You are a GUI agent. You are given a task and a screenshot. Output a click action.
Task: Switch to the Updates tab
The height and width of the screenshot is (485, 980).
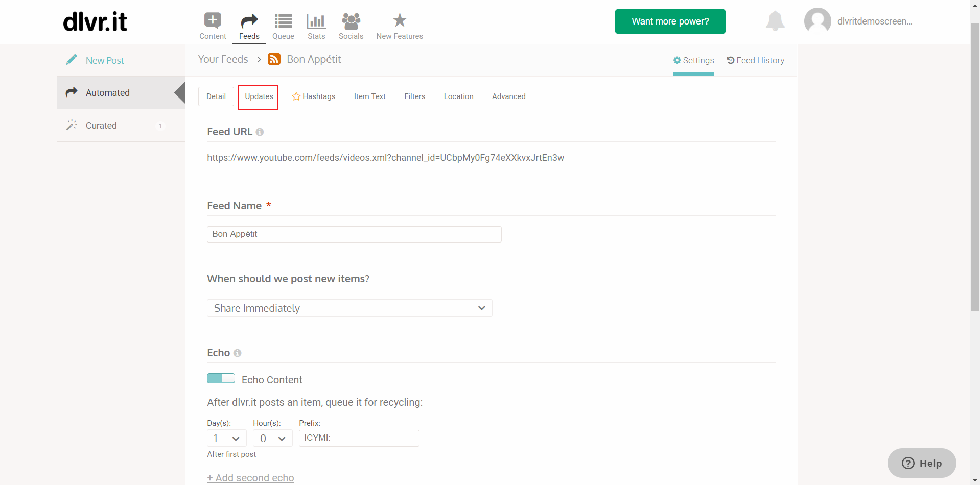259,96
